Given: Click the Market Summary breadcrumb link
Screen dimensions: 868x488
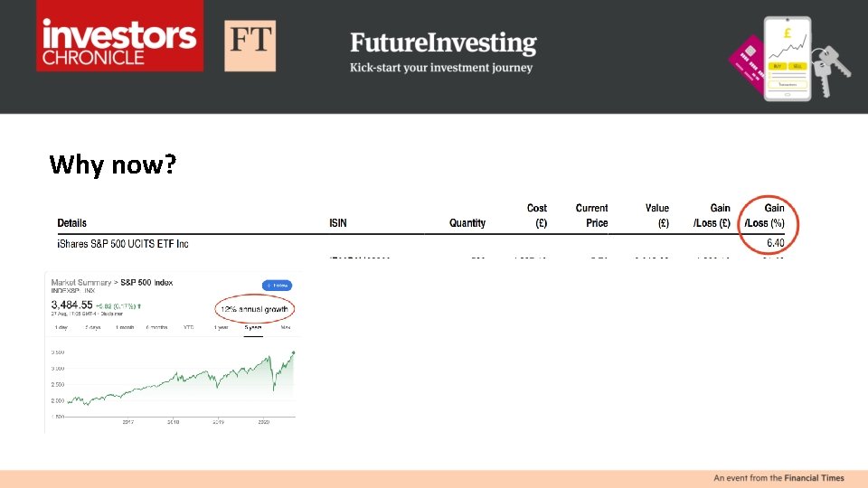Looking at the screenshot, I should click(78, 283).
